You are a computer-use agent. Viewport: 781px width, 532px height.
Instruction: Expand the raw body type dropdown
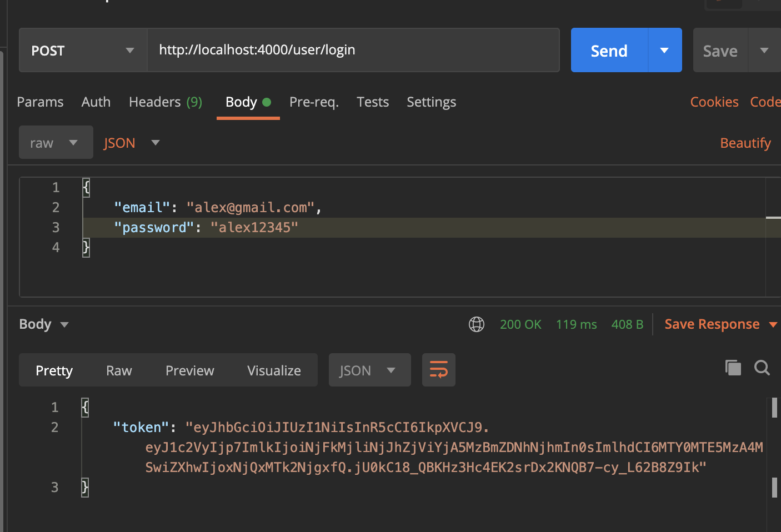coord(56,142)
